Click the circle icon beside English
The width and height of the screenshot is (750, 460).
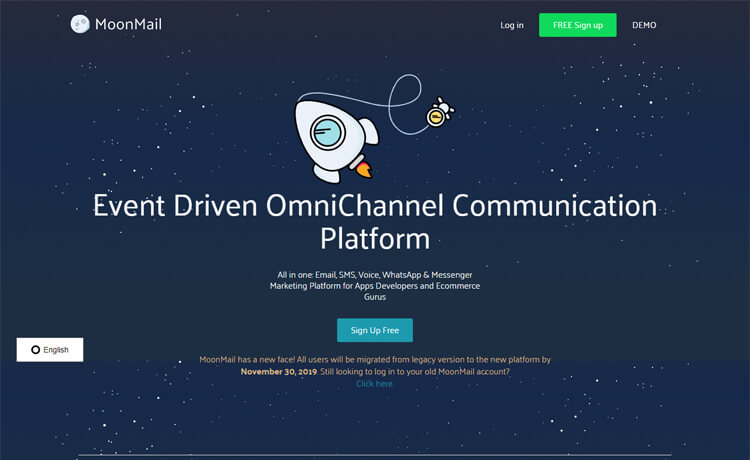tap(35, 350)
